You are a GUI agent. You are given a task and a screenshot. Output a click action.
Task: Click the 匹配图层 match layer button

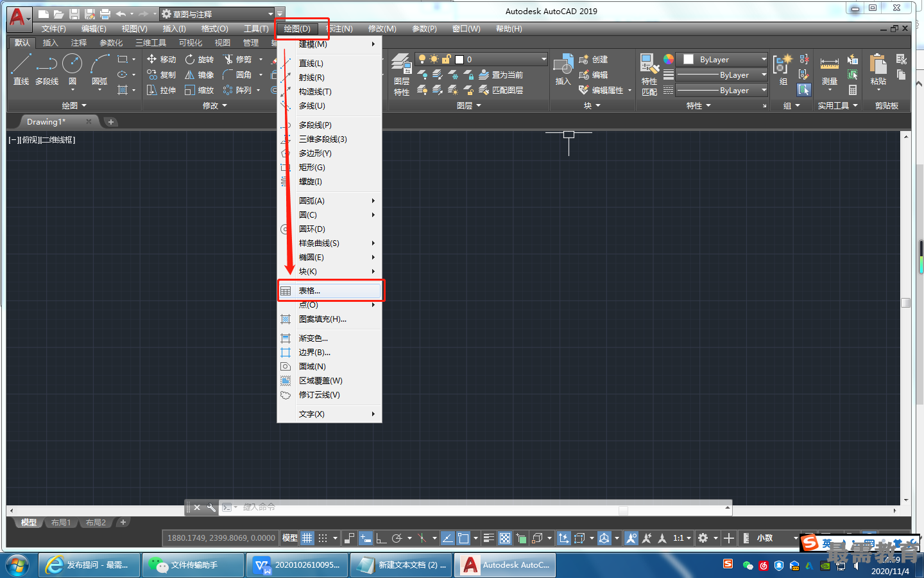501,90
